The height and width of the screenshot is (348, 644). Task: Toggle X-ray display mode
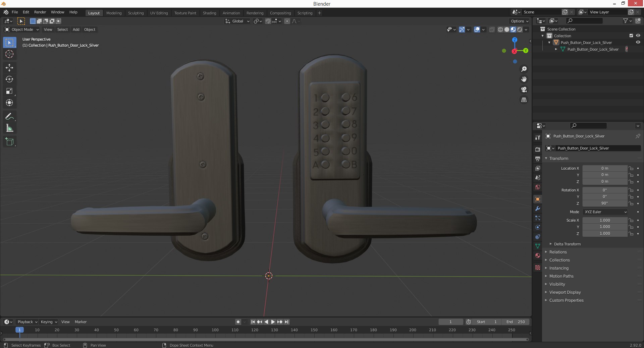tap(492, 30)
